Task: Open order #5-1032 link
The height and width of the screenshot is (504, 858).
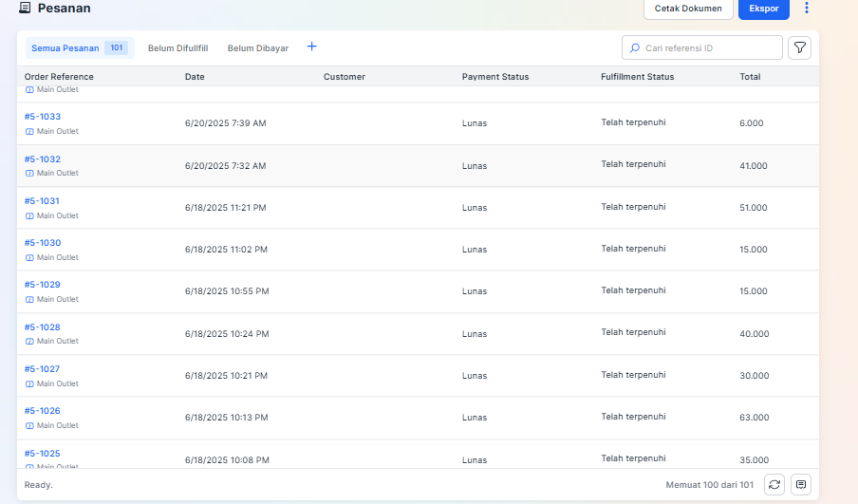Action: (43, 159)
